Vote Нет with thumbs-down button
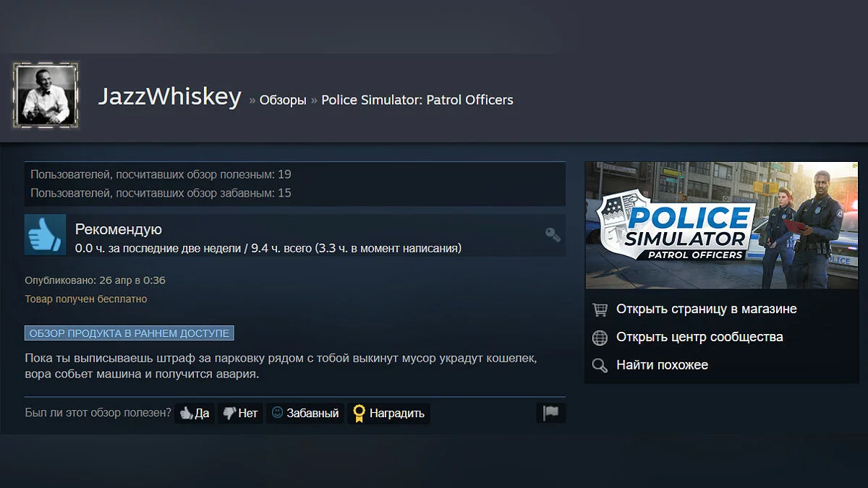 tap(240, 414)
